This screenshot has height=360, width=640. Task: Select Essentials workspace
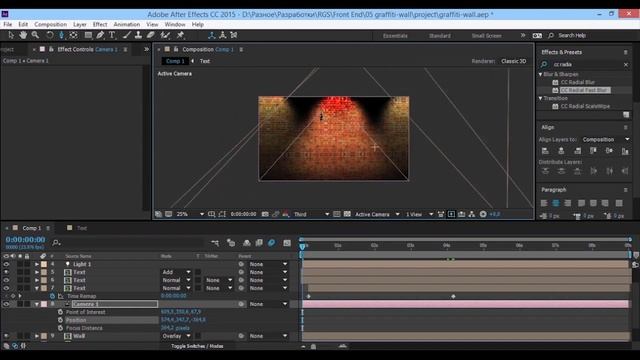(395, 36)
